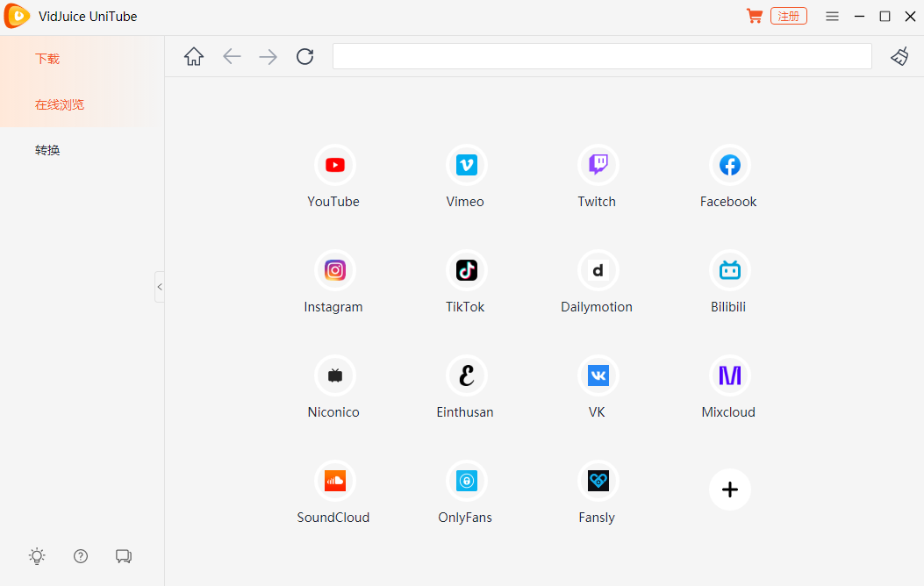Screen dimensions: 924x586
Task: Open the YouTube site shortcut
Action: tap(333, 165)
